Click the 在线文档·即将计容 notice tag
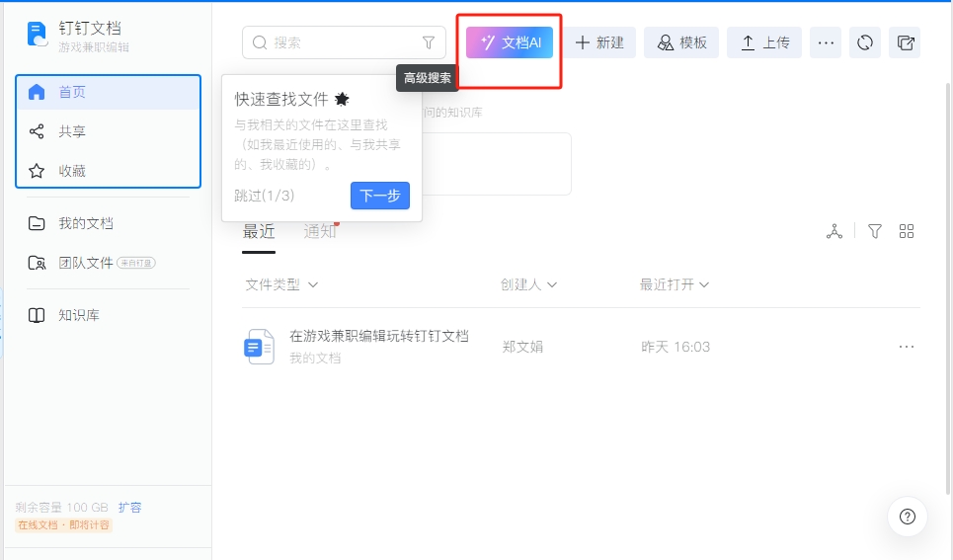Image resolution: width=953 pixels, height=560 pixels. [x=63, y=524]
